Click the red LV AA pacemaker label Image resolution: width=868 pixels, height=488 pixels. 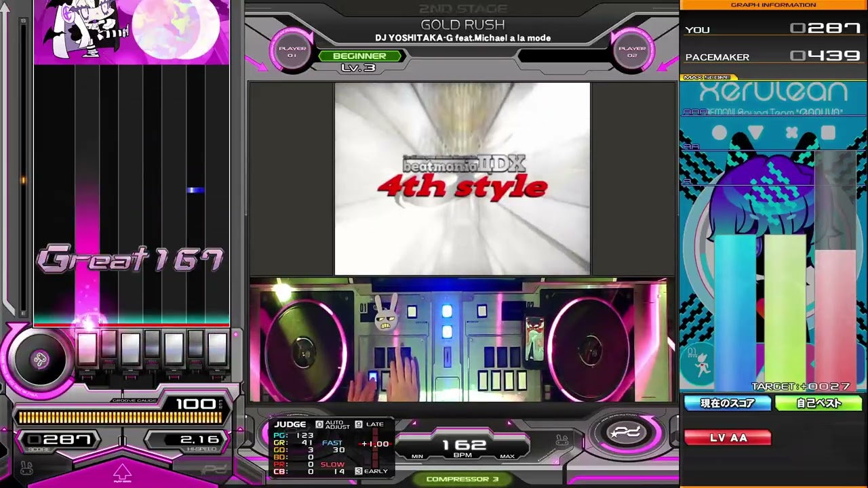(x=728, y=438)
